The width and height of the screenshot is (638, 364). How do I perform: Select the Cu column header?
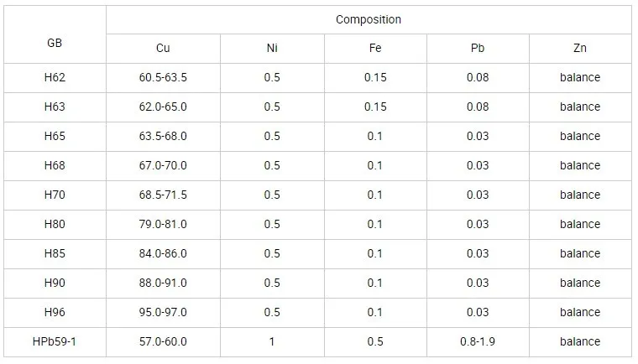click(163, 49)
